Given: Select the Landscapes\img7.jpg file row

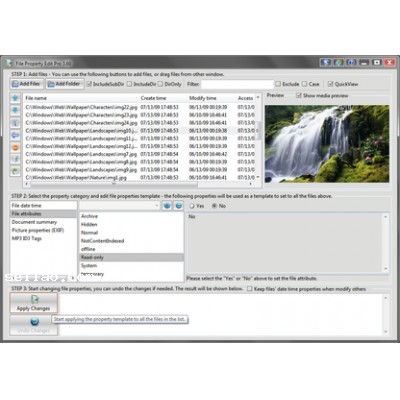Looking at the screenshot, I should (x=139, y=154).
